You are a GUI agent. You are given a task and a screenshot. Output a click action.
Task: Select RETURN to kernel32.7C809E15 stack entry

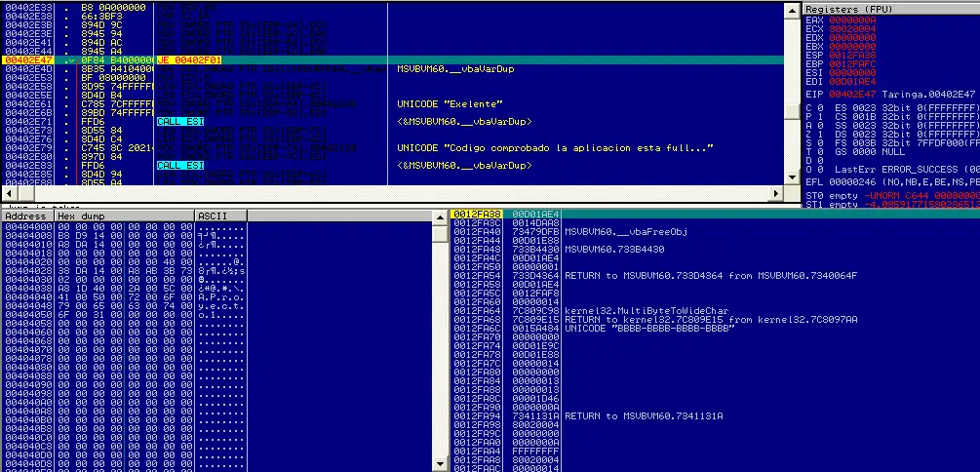(711, 320)
